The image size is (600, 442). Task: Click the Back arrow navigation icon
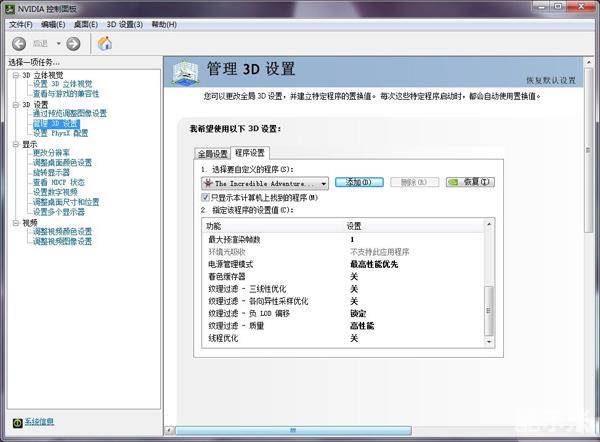tap(19, 43)
